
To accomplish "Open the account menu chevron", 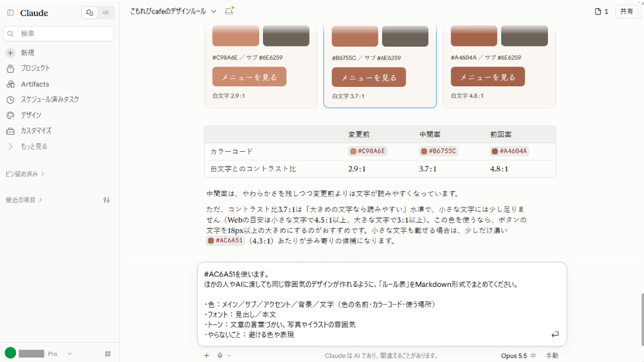I will coord(70,354).
